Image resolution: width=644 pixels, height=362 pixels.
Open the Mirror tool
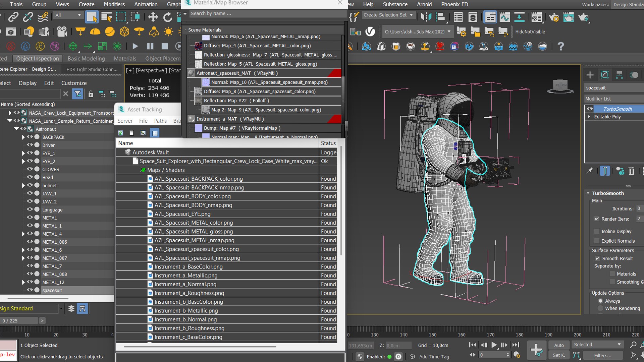point(426,17)
